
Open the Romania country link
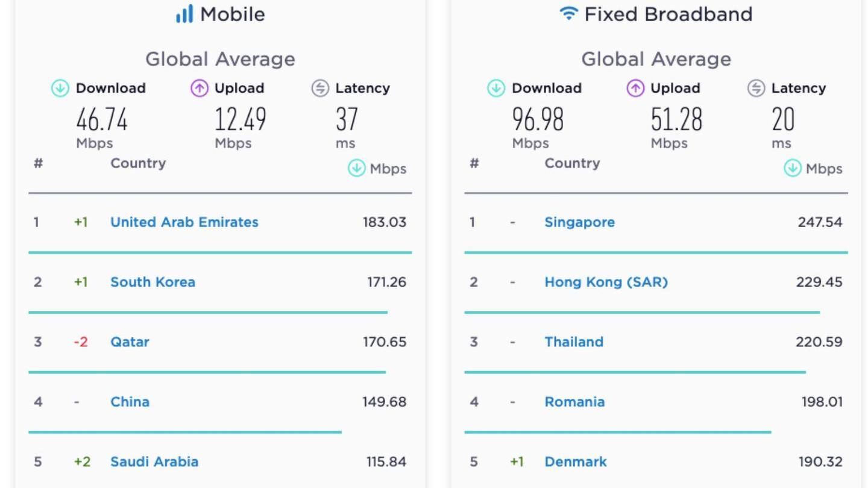[x=574, y=402]
